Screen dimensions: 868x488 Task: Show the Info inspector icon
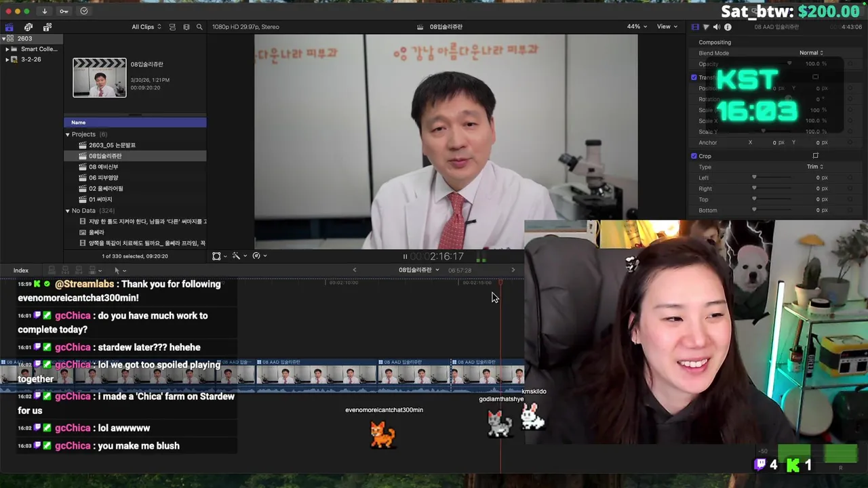click(728, 27)
